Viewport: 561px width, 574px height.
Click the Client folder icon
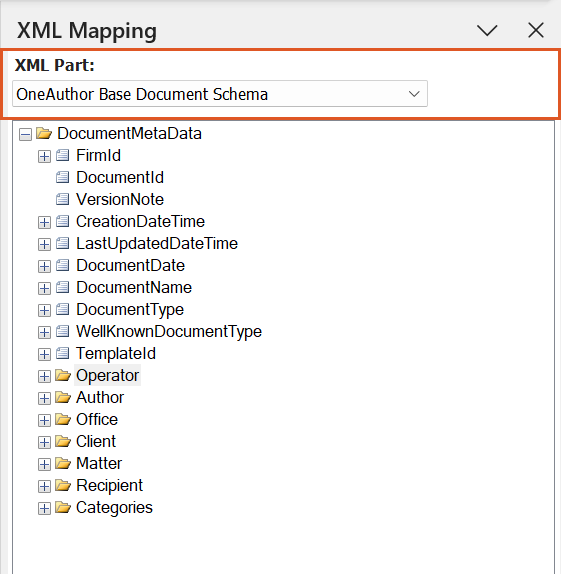pyautogui.click(x=63, y=441)
